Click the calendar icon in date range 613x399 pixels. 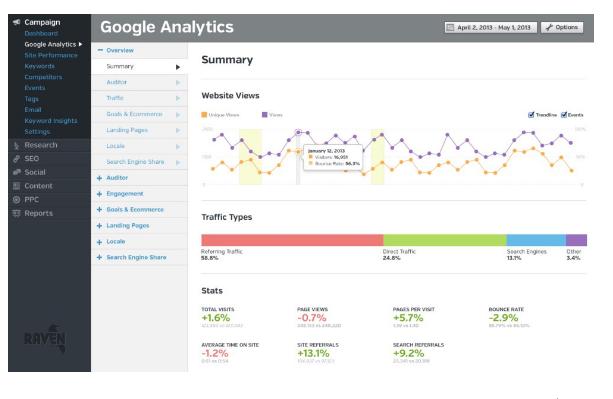tap(450, 27)
